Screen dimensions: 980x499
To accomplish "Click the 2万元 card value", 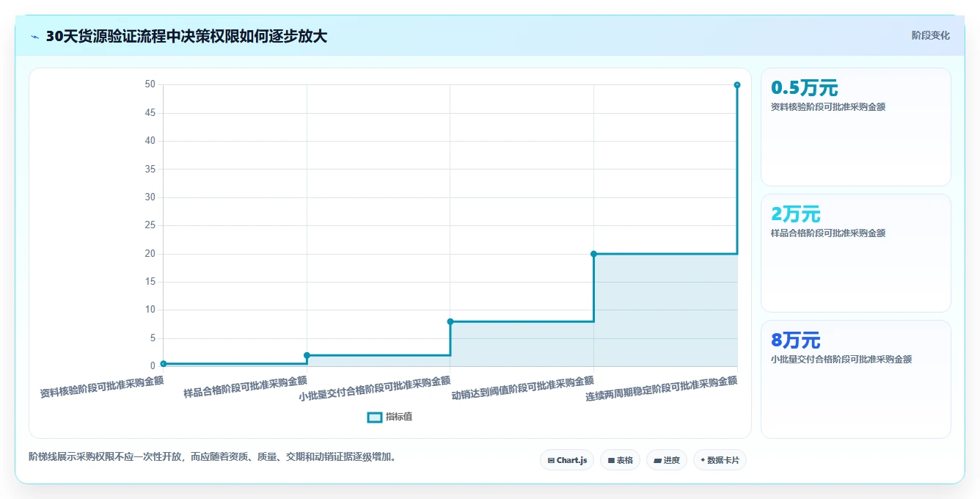I will 795,214.
